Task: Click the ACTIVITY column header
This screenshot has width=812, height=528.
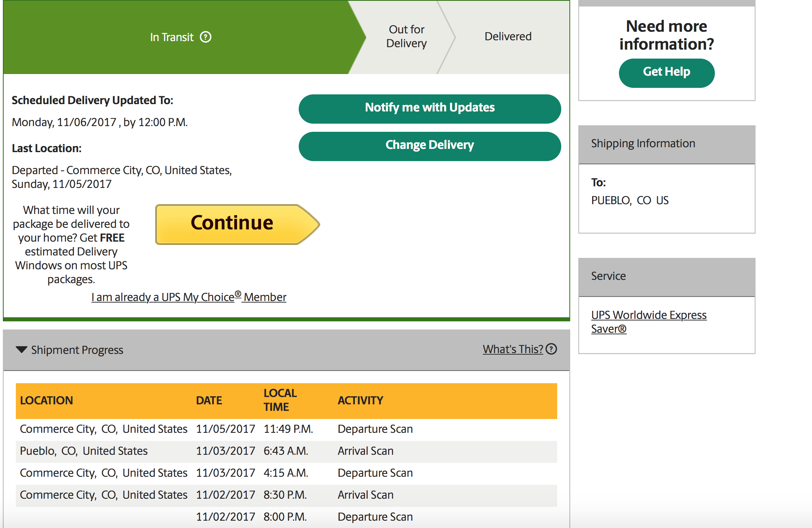Action: point(360,400)
